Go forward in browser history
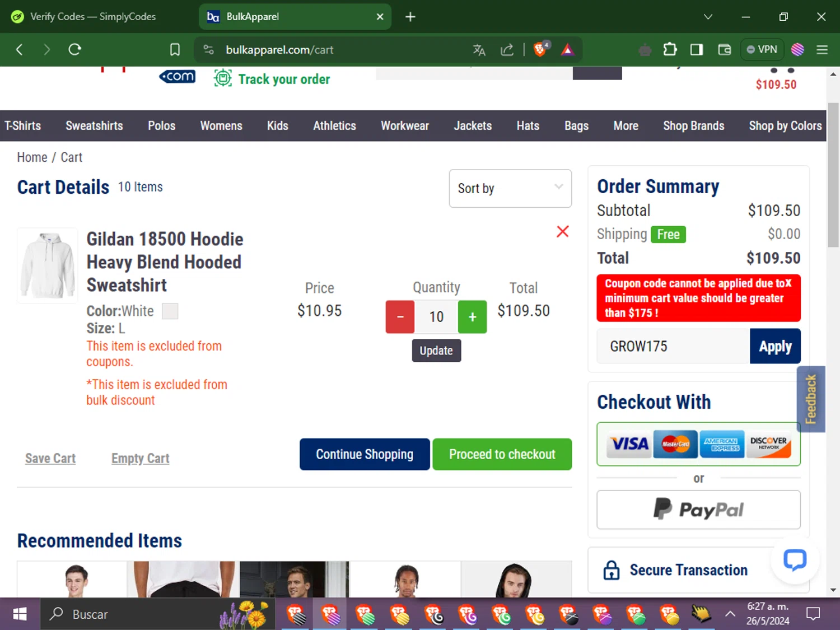The height and width of the screenshot is (630, 840). (46, 49)
